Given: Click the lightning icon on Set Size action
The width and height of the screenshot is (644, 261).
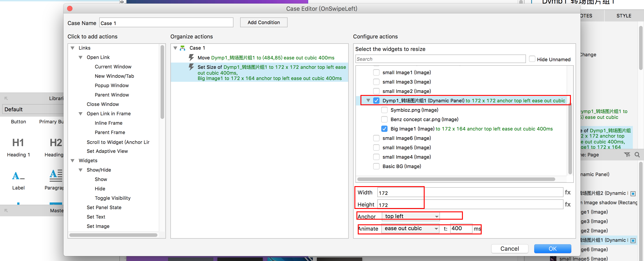Looking at the screenshot, I should [x=191, y=67].
